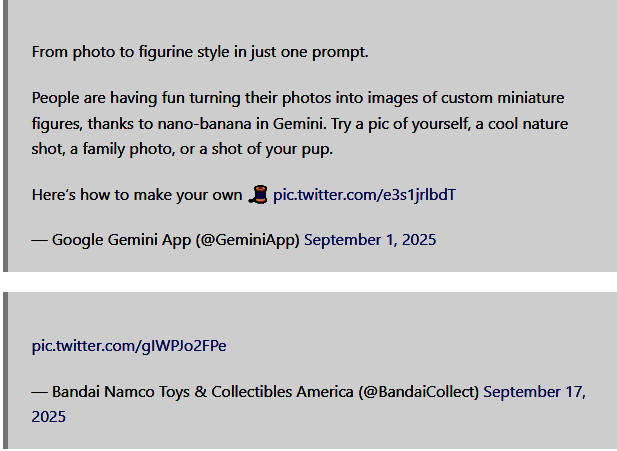Click the left border of the Bandai quote

pyautogui.click(x=6, y=370)
